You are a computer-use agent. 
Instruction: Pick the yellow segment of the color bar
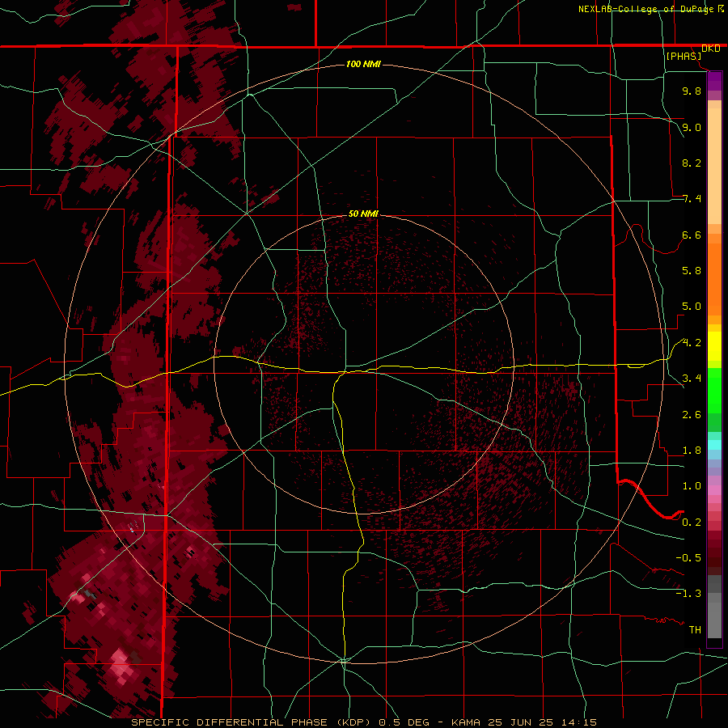pos(714,346)
